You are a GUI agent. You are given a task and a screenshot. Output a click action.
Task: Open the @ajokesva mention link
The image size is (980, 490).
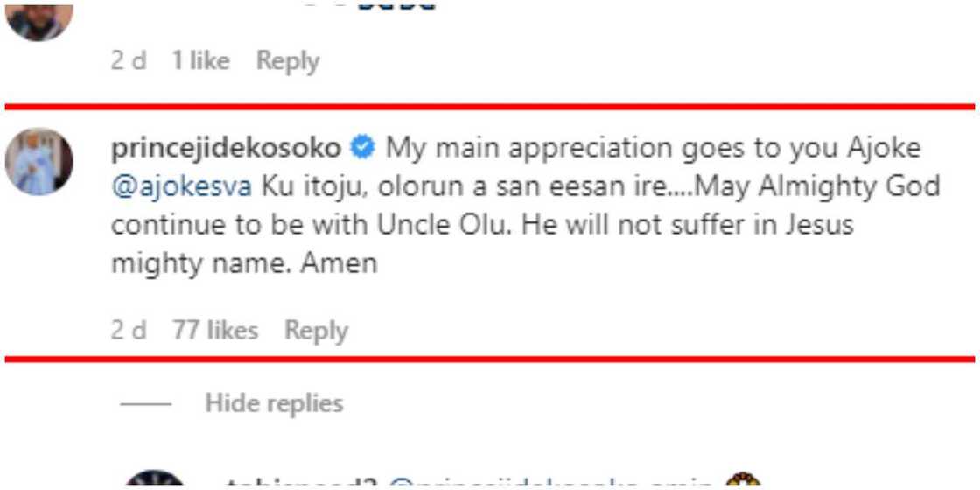(182, 186)
